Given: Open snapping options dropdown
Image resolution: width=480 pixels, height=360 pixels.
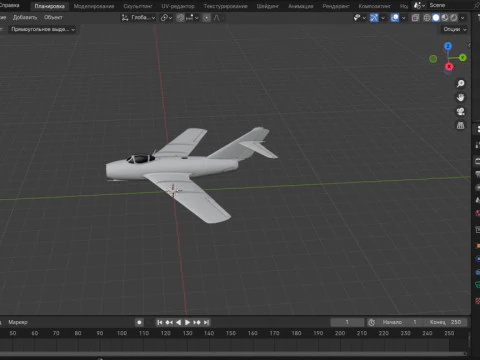Looking at the screenshot, I should [192, 18].
